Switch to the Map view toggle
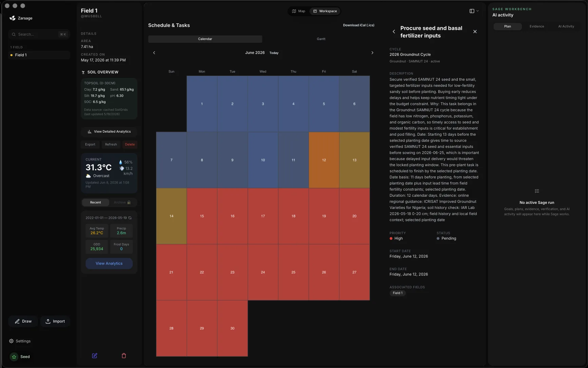The height and width of the screenshot is (368, 588). tap(299, 11)
